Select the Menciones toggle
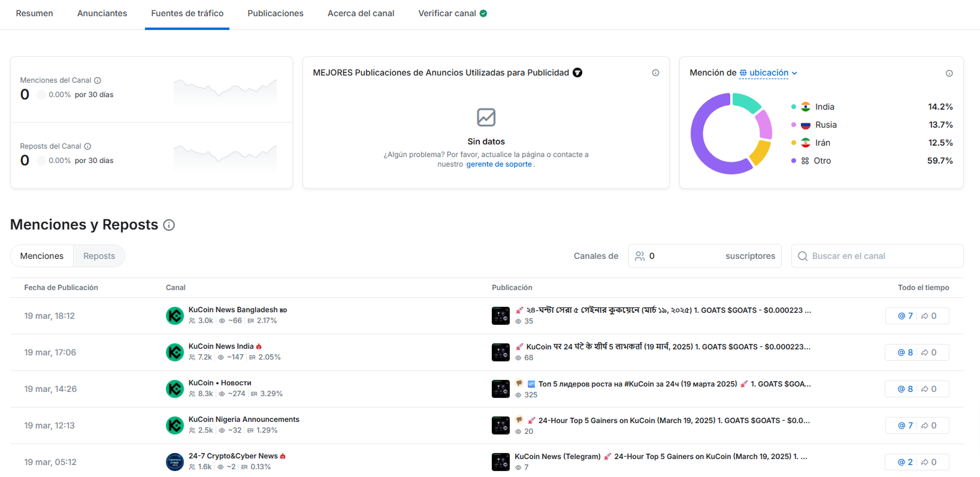Image resolution: width=980 pixels, height=477 pixels. pyautogui.click(x=42, y=256)
